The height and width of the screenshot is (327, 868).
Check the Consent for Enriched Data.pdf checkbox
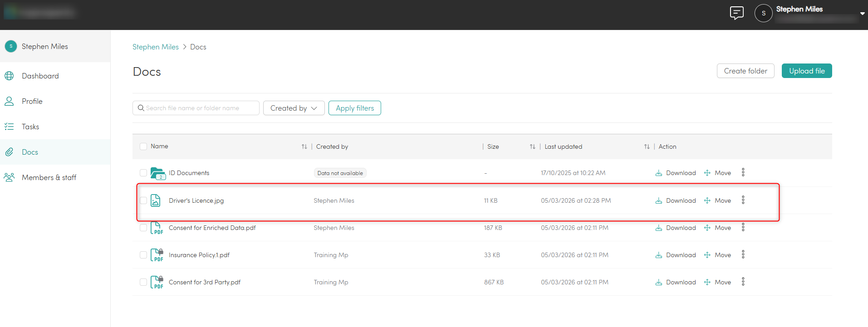pyautogui.click(x=143, y=228)
